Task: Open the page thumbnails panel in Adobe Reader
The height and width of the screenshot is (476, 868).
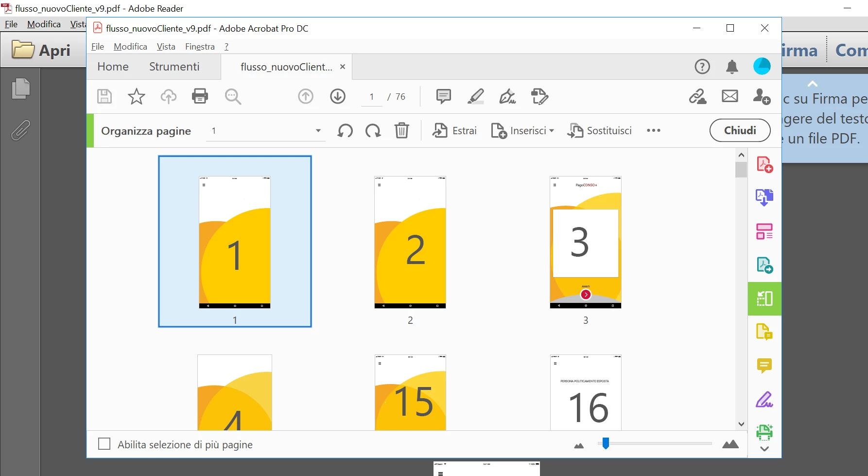Action: [20, 88]
